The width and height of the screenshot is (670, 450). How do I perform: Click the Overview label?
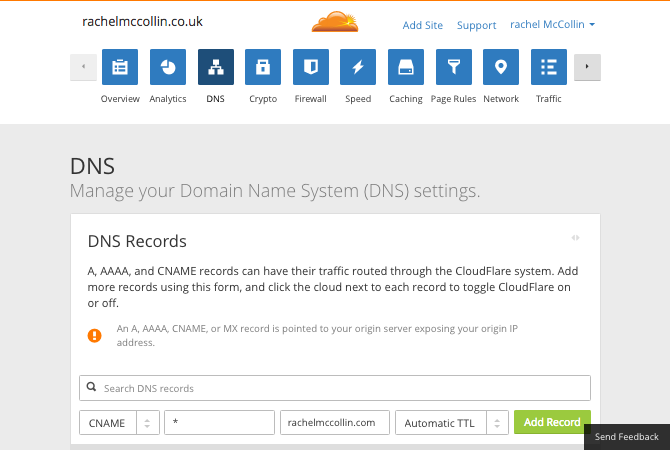120,99
